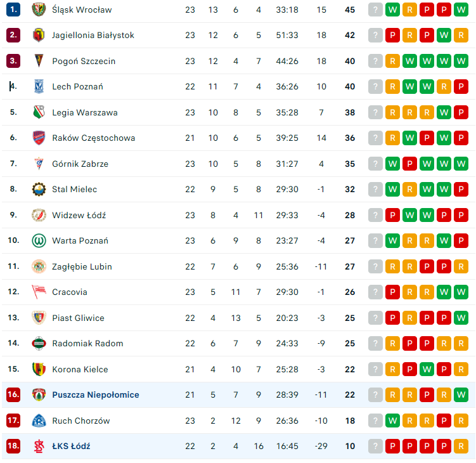Click the Warta Poznań green logo

coord(39,240)
